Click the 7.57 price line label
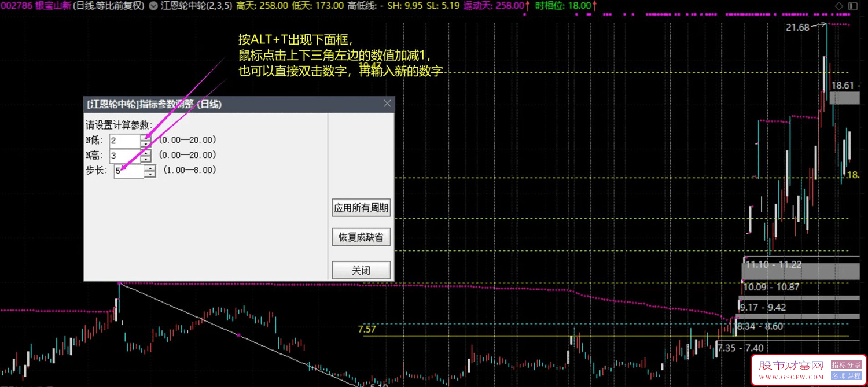 tap(367, 330)
